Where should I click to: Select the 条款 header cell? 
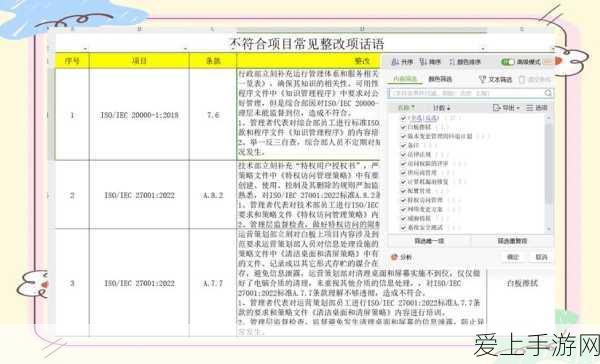point(213,60)
